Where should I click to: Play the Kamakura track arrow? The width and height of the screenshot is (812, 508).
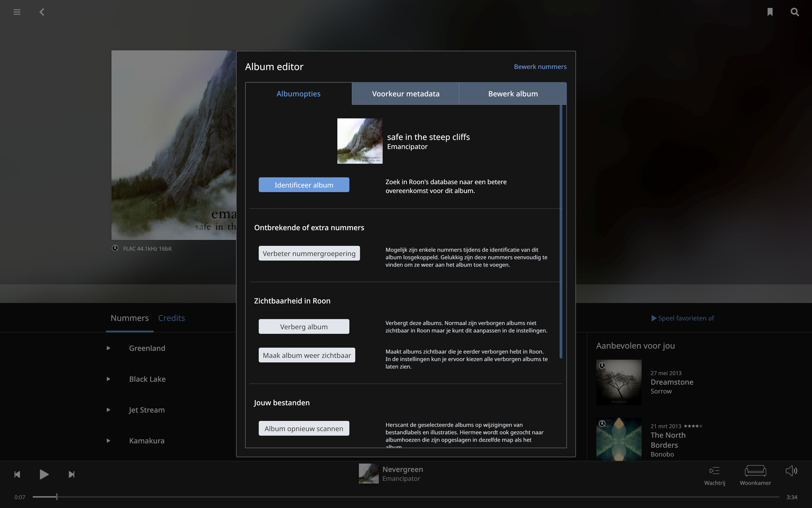108,441
